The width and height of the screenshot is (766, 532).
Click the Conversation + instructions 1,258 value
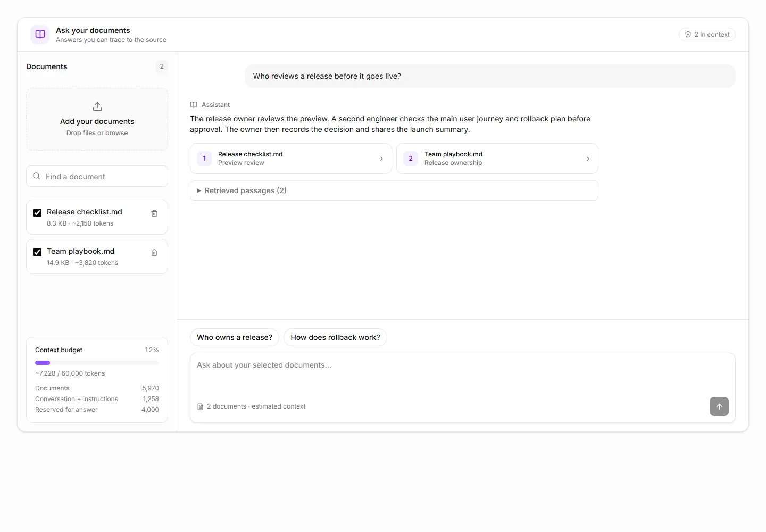point(151,399)
